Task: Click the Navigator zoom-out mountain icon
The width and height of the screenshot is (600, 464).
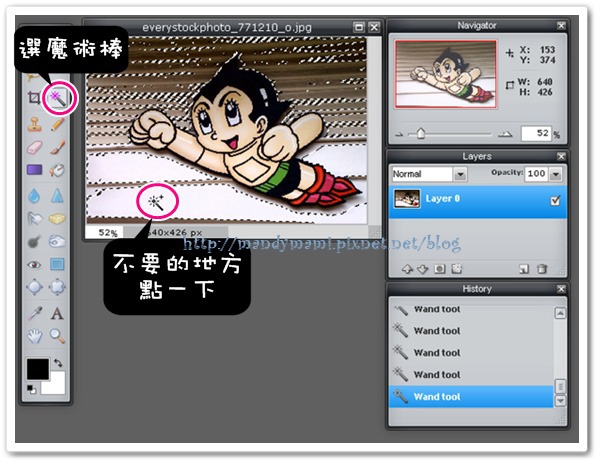Action: coord(399,135)
